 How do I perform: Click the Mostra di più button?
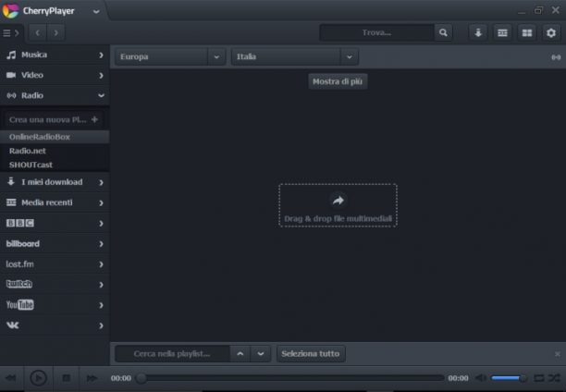click(338, 81)
